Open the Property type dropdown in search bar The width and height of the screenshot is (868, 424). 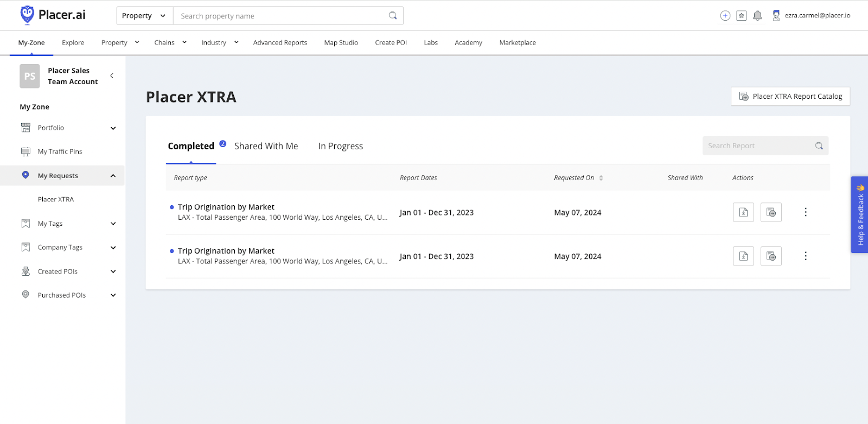[145, 16]
